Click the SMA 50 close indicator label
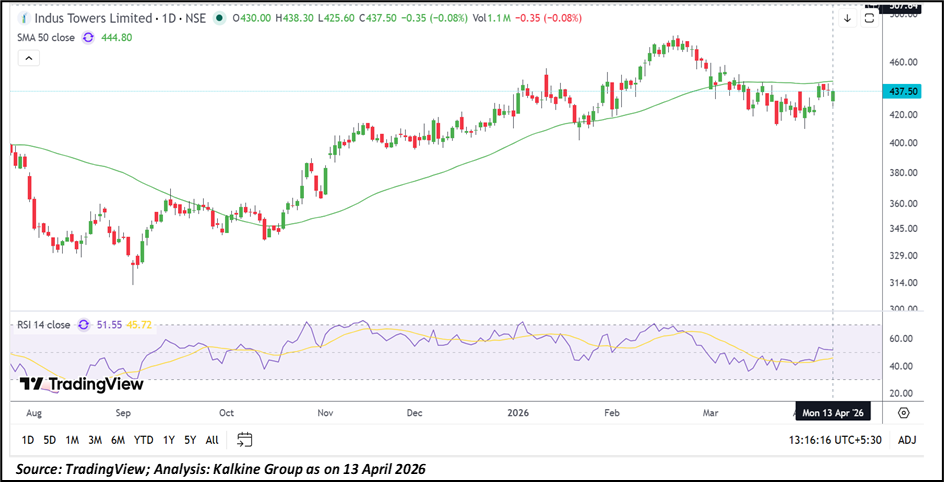944x482 pixels. (x=44, y=37)
